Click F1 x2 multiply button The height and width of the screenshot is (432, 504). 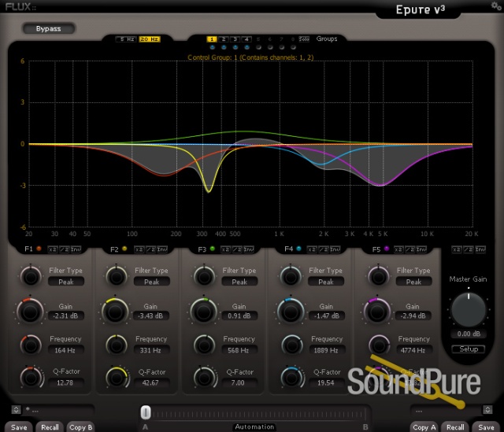[53, 249]
